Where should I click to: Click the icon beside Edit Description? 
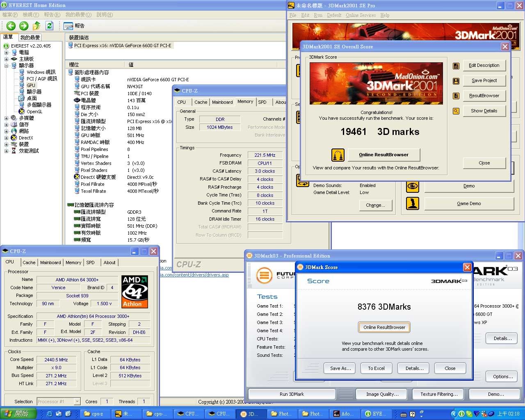[456, 66]
